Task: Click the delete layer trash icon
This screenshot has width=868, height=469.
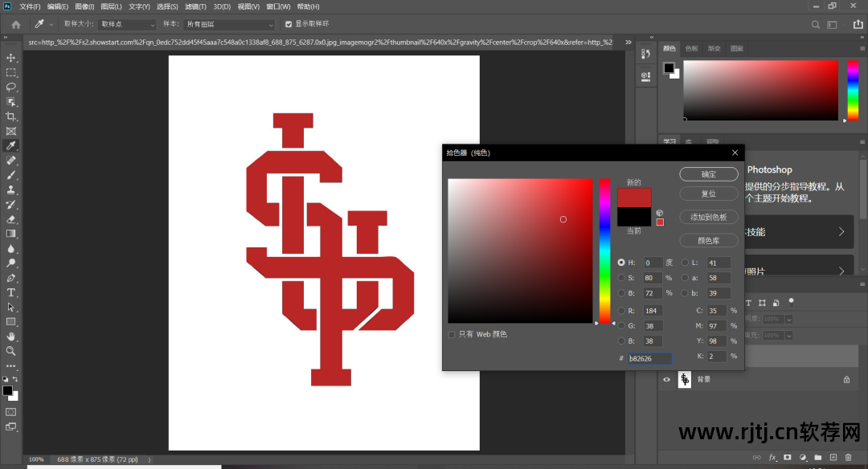Action: [848, 458]
